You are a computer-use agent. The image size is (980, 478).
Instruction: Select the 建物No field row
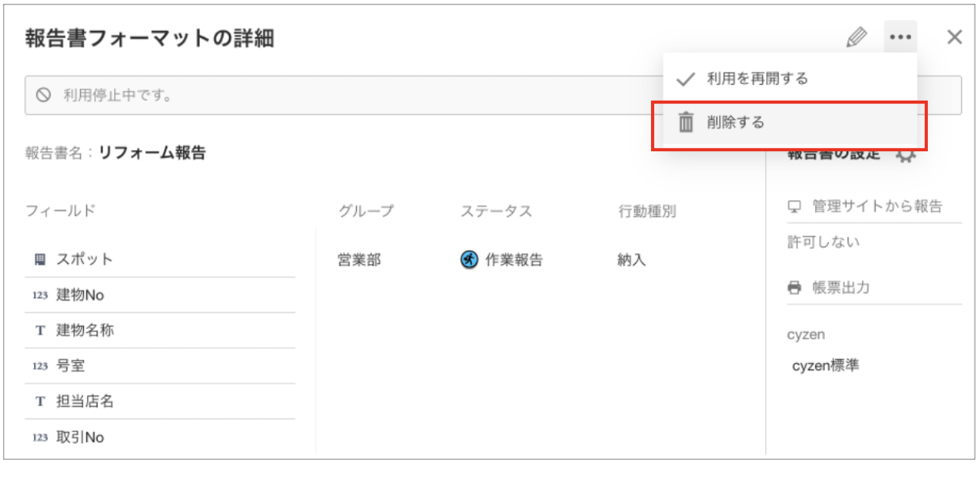[x=160, y=295]
